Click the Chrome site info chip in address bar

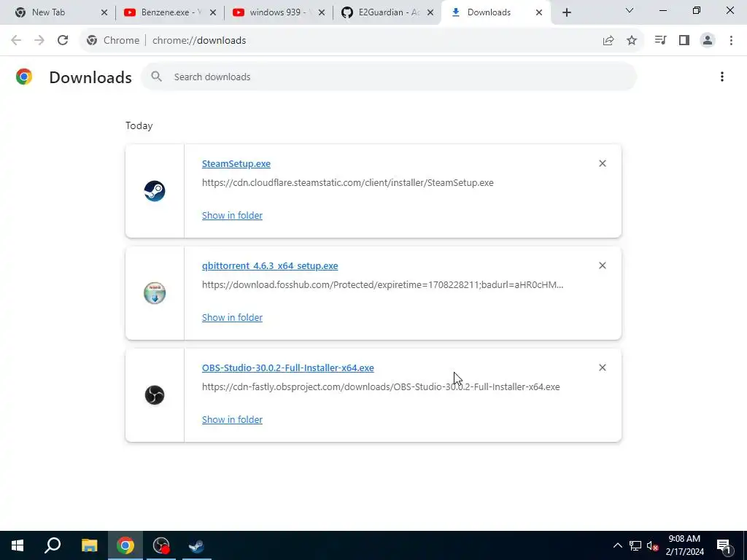113,41
